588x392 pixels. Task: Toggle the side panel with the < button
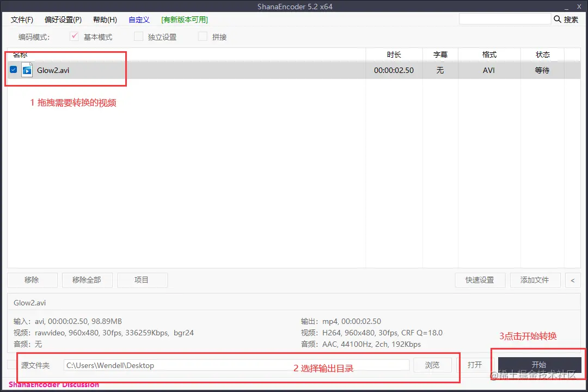[573, 280]
